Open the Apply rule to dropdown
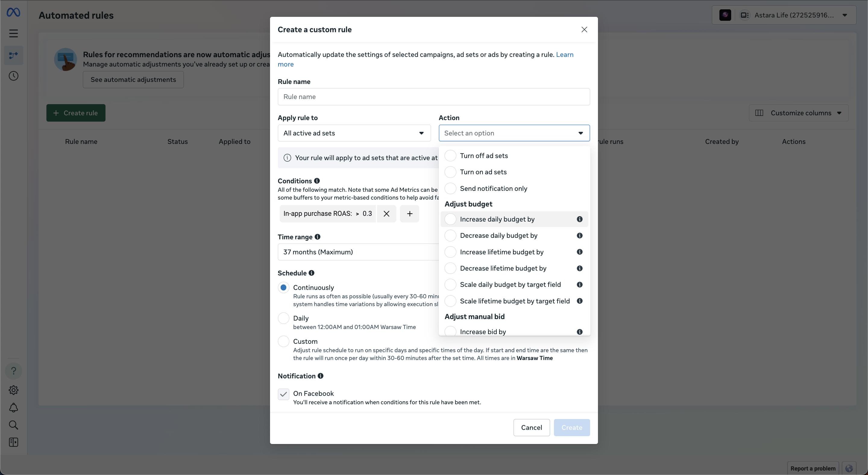The width and height of the screenshot is (868, 475). (x=354, y=133)
